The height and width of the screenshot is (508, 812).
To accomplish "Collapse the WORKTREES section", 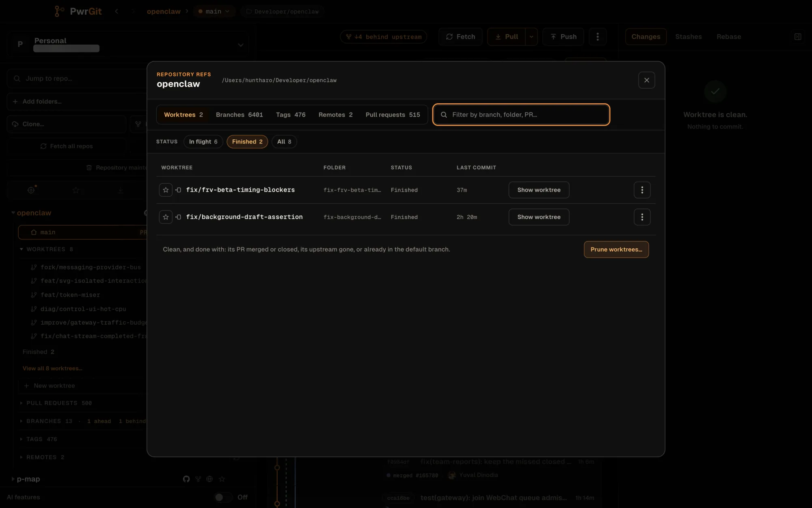I will [x=21, y=249].
